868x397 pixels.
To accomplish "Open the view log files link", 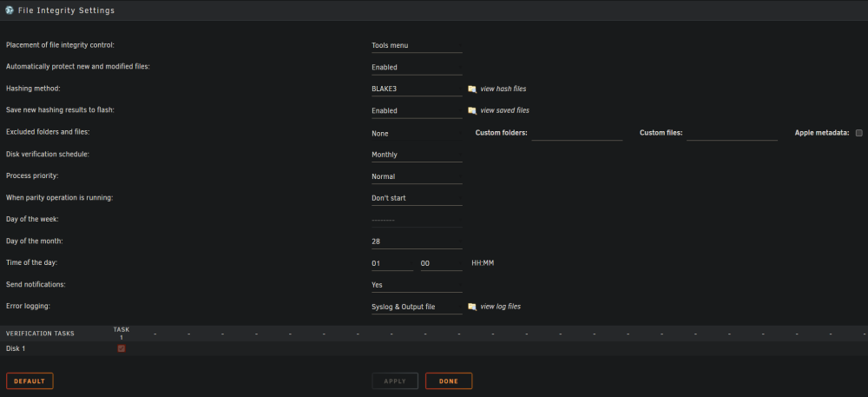I will [501, 306].
